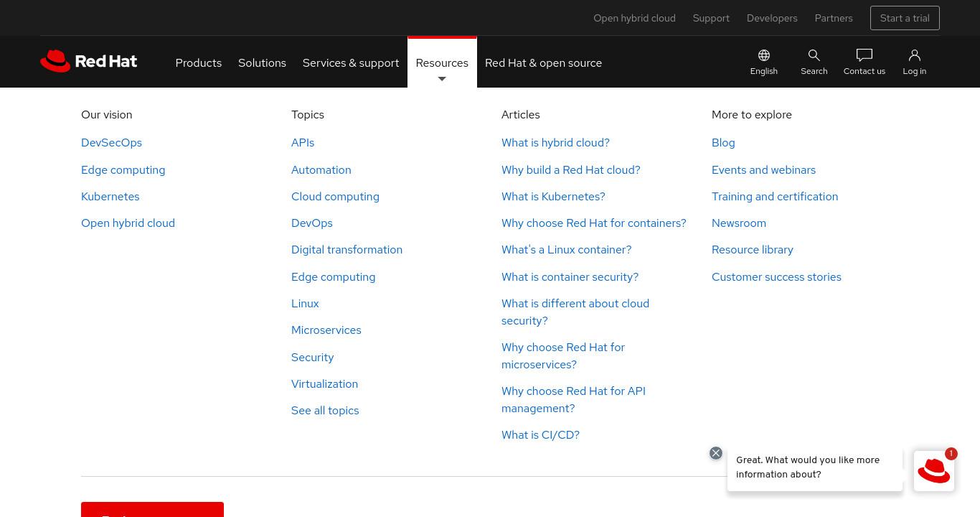Viewport: 980px width, 517px height.
Task: Open the Resource library
Action: click(753, 249)
